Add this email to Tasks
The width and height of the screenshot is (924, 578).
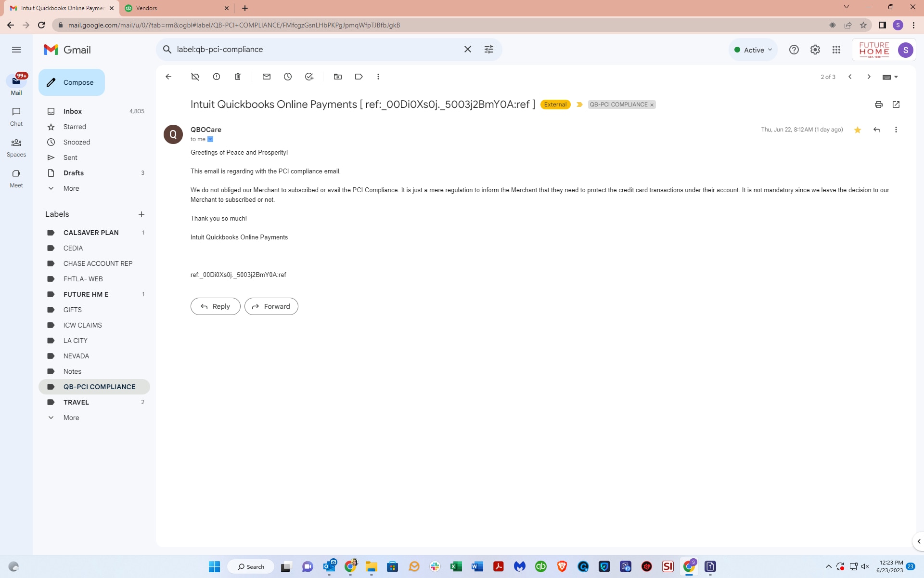coord(309,77)
